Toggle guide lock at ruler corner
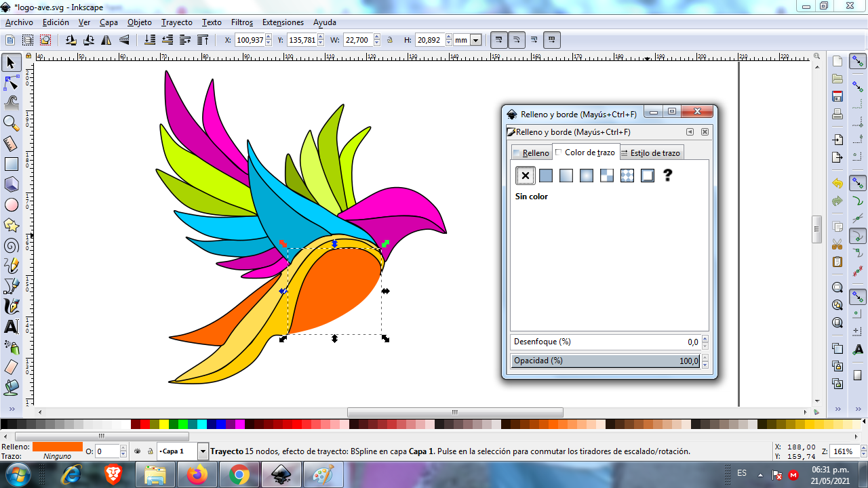The width and height of the screenshot is (868, 488). pyautogui.click(x=28, y=57)
